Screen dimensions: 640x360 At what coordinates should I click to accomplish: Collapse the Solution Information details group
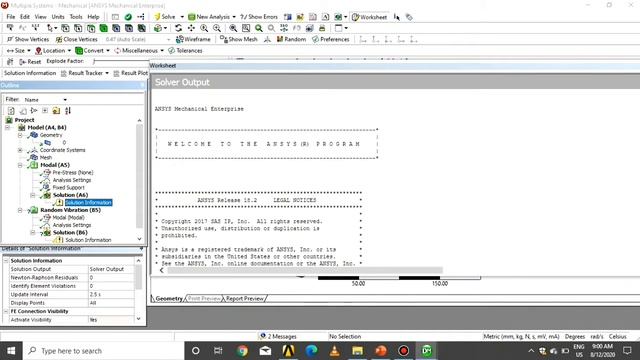[6, 260]
